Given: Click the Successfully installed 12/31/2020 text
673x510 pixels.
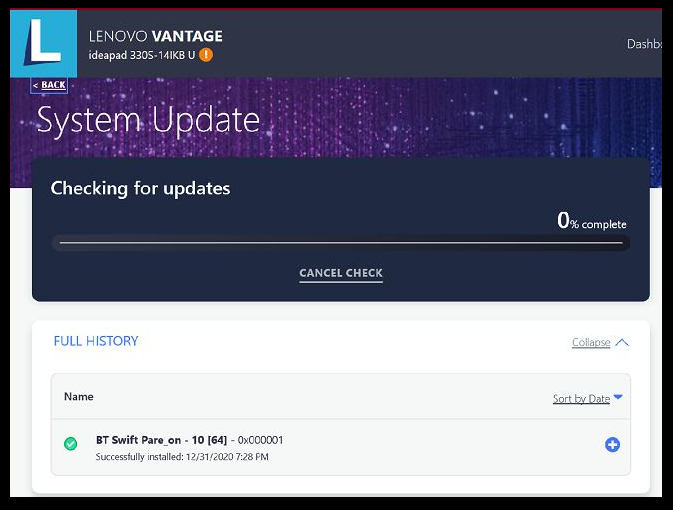Looking at the screenshot, I should (x=182, y=457).
